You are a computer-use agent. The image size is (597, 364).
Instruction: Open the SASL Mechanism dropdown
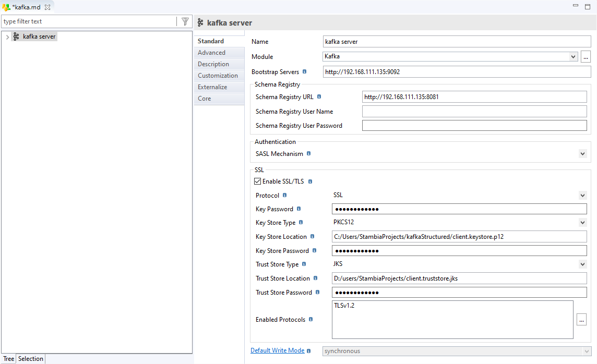(x=582, y=154)
